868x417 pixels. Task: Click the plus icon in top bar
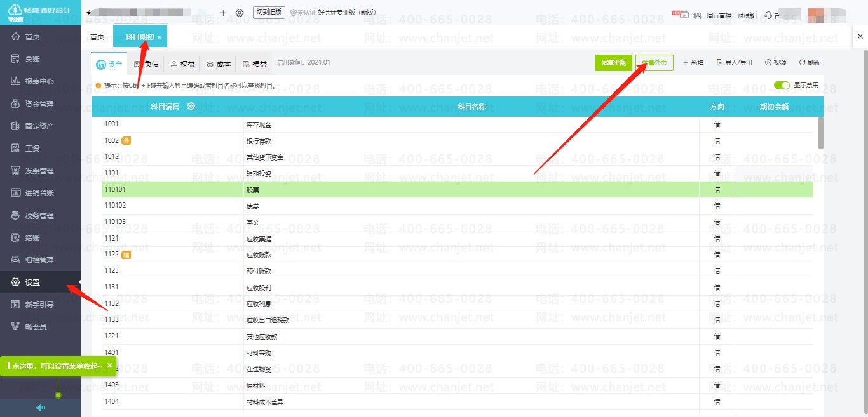click(223, 13)
